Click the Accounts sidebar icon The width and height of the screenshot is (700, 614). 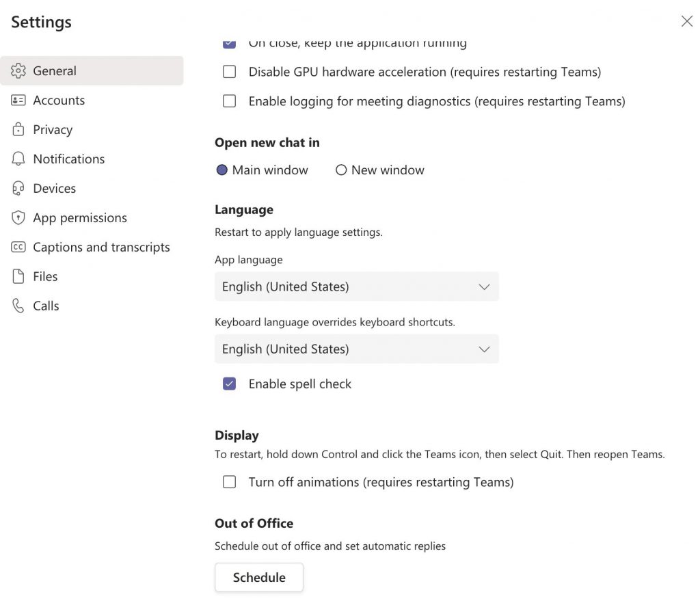[x=19, y=100]
